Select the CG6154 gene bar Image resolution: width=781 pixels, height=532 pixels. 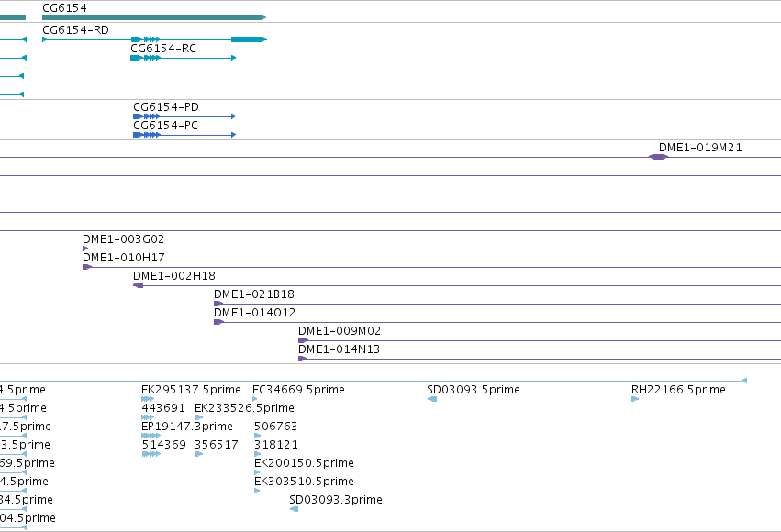[x=154, y=17]
